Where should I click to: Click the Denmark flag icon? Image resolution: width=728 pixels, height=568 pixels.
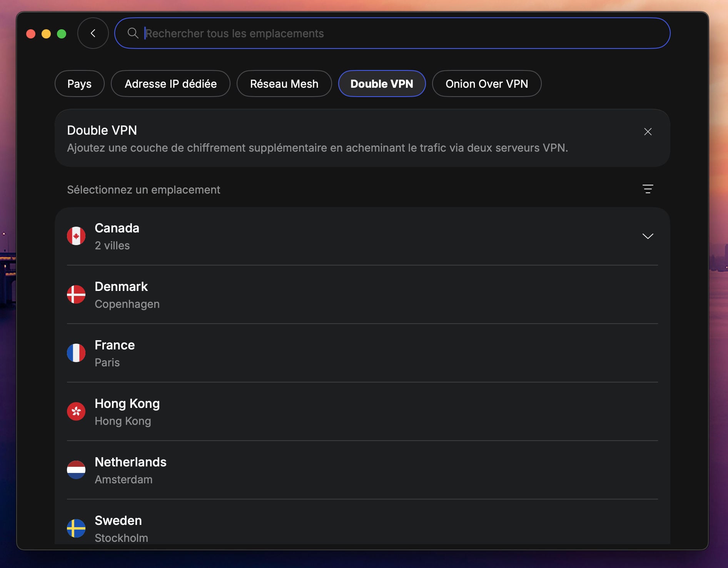tap(76, 294)
